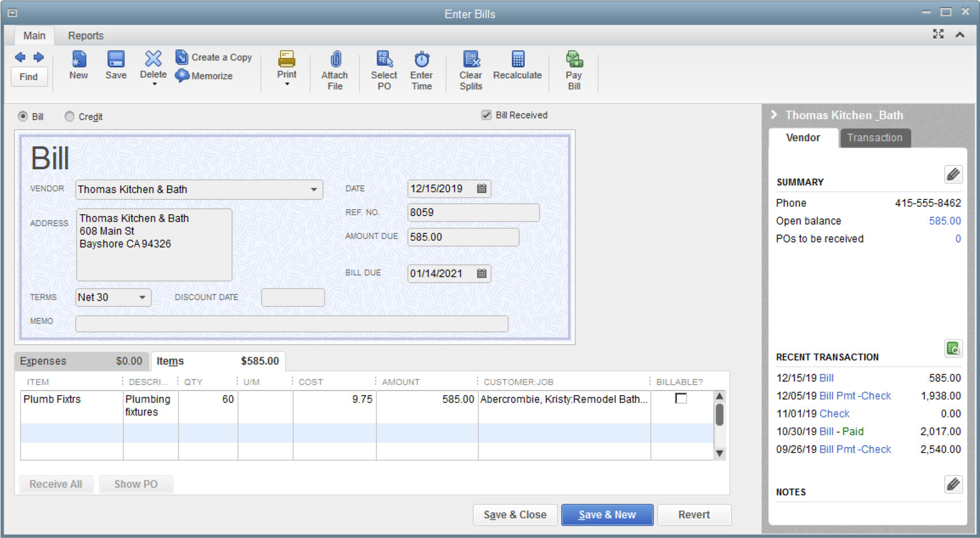
Task: Click the Recalculate calculator icon
Action: click(518, 59)
